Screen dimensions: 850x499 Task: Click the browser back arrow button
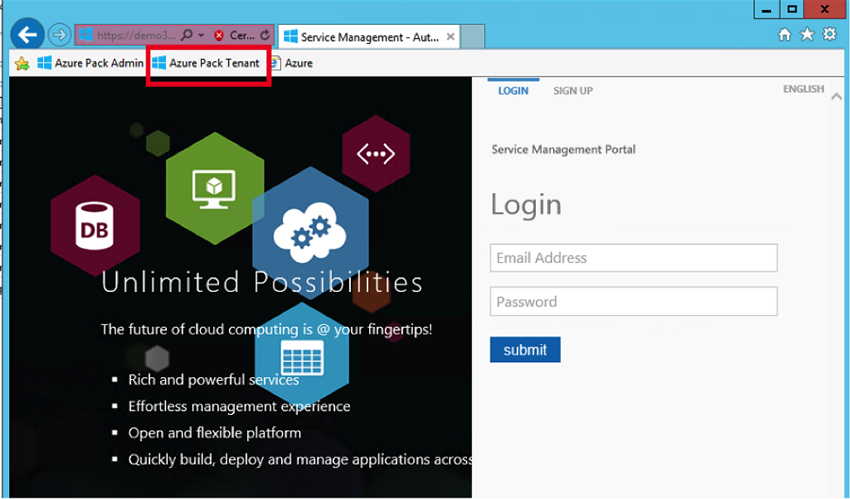point(27,35)
